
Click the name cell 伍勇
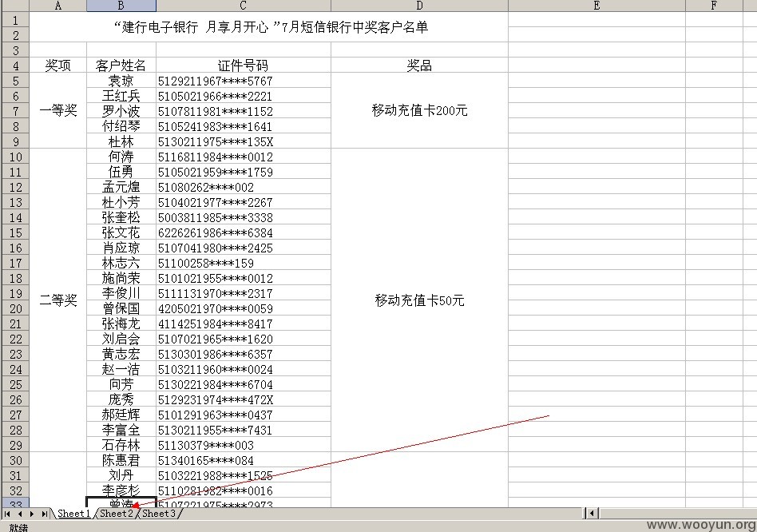(x=121, y=172)
